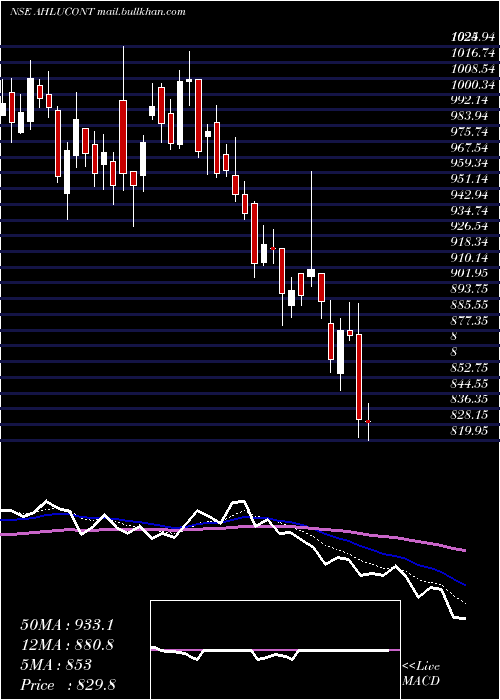500x700 pixels.
Task: Click the NSE AHLUCONT chart title
Action: pyautogui.click(x=98, y=12)
